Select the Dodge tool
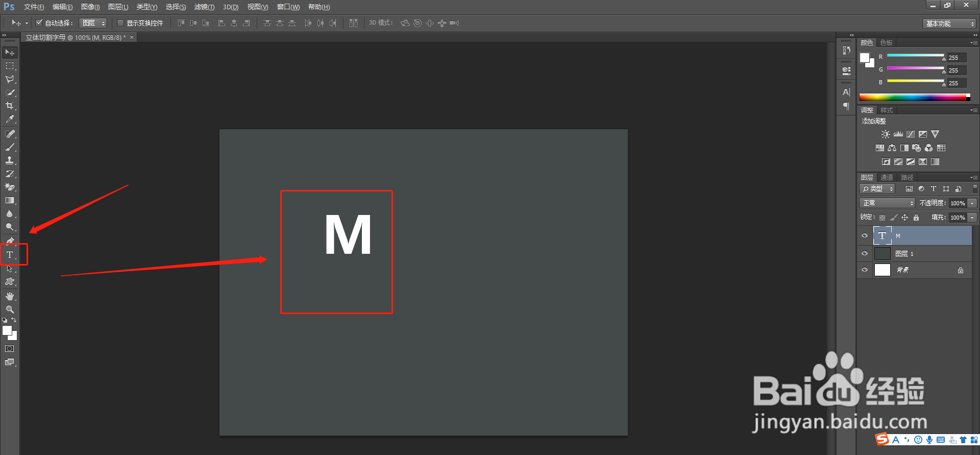Viewport: 980px width, 455px height. coord(10,227)
